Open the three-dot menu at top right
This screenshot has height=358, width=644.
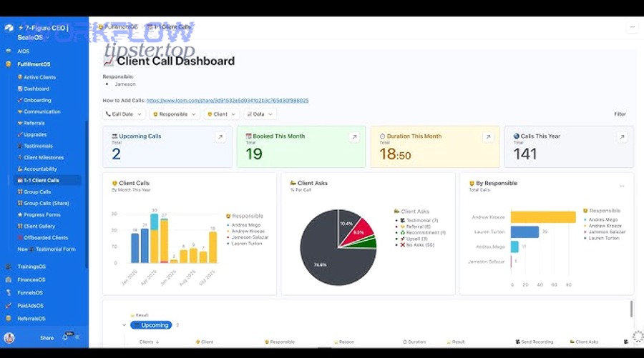(x=631, y=27)
